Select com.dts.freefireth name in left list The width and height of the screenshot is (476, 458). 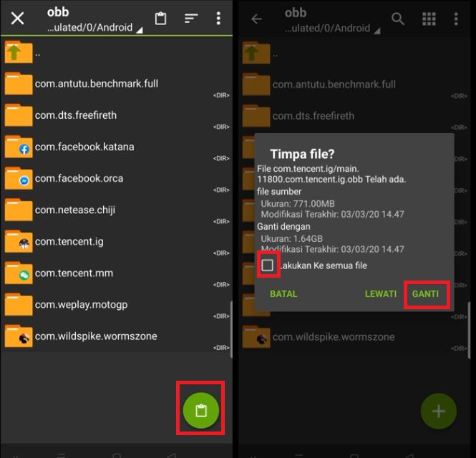point(76,115)
